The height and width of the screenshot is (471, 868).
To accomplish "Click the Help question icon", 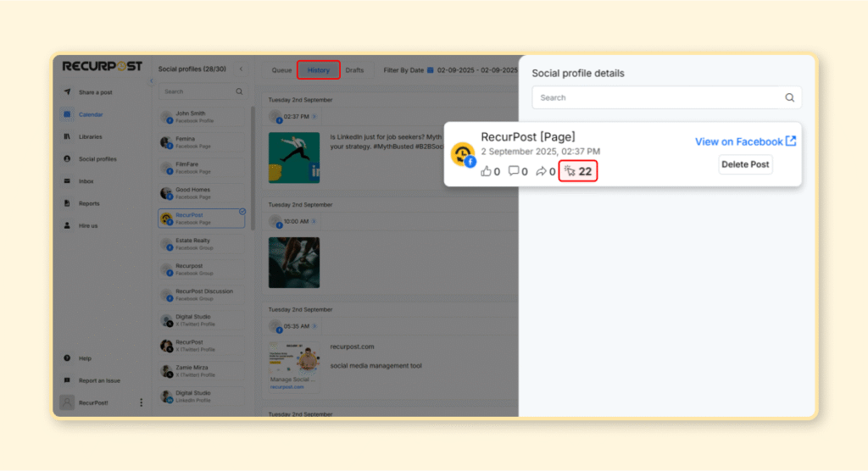I will [67, 358].
